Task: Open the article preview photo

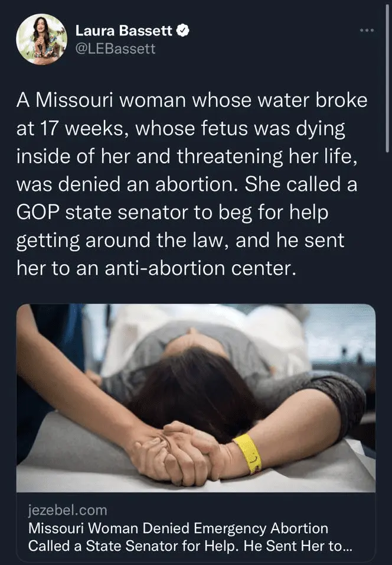Action: tap(196, 398)
